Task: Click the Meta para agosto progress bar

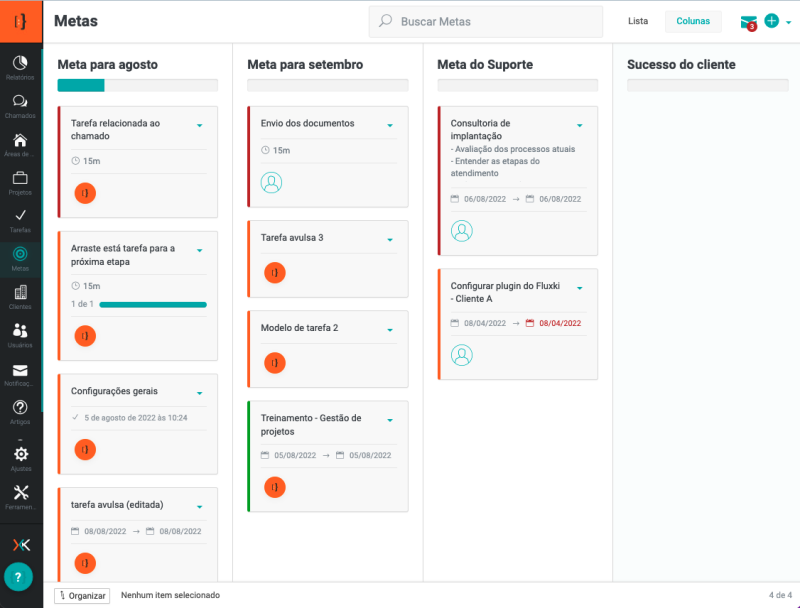Action: pos(137,85)
